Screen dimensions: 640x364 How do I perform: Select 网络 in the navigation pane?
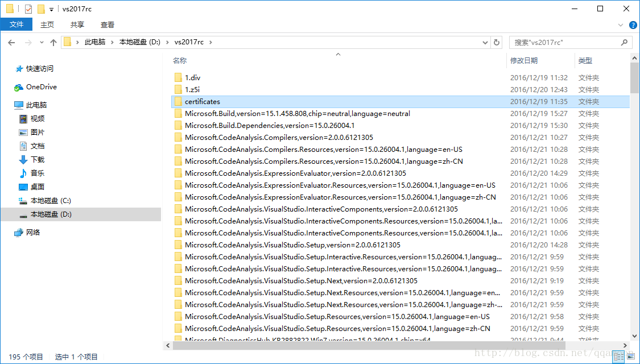coord(33,232)
